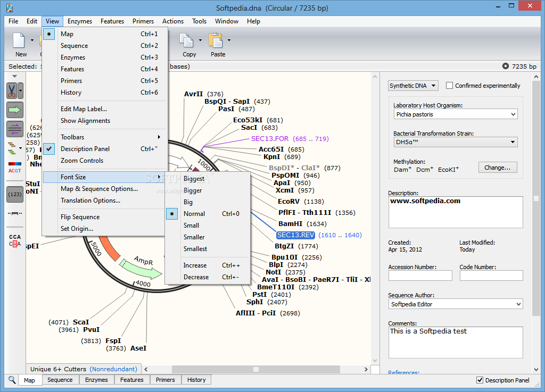545x392 pixels.
Task: Uncheck the Description Panel checkbox at bottom
Action: (480, 380)
